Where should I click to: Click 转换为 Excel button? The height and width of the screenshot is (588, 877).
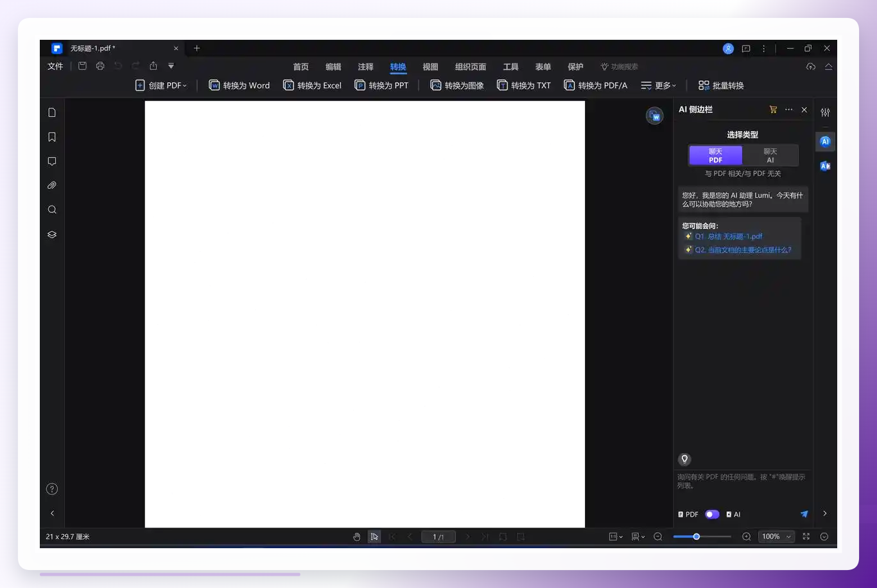313,85
